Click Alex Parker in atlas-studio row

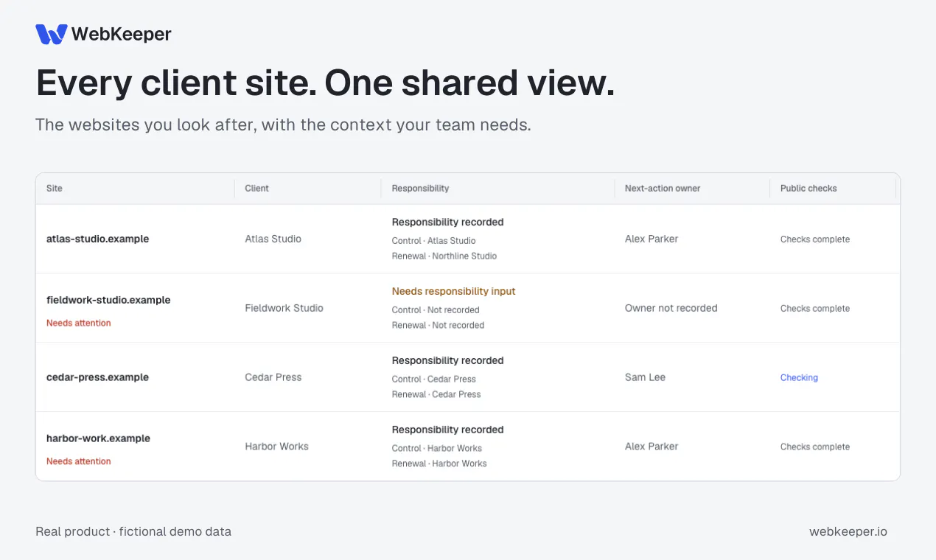652,239
